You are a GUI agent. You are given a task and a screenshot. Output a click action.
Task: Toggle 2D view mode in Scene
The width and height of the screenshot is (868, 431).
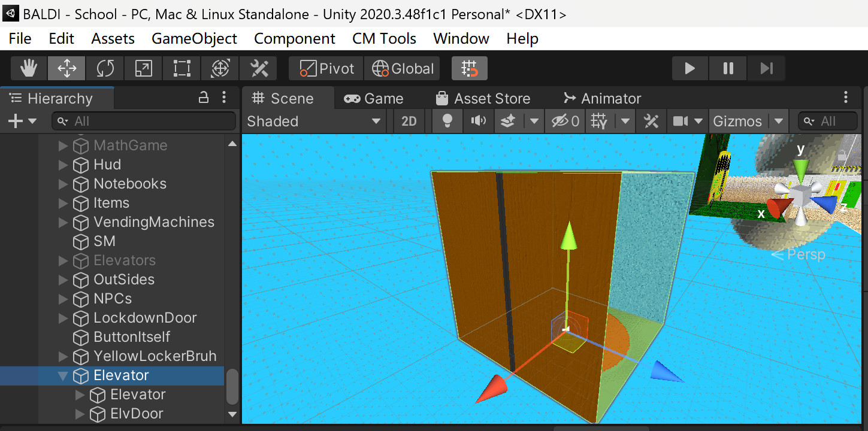coord(409,122)
